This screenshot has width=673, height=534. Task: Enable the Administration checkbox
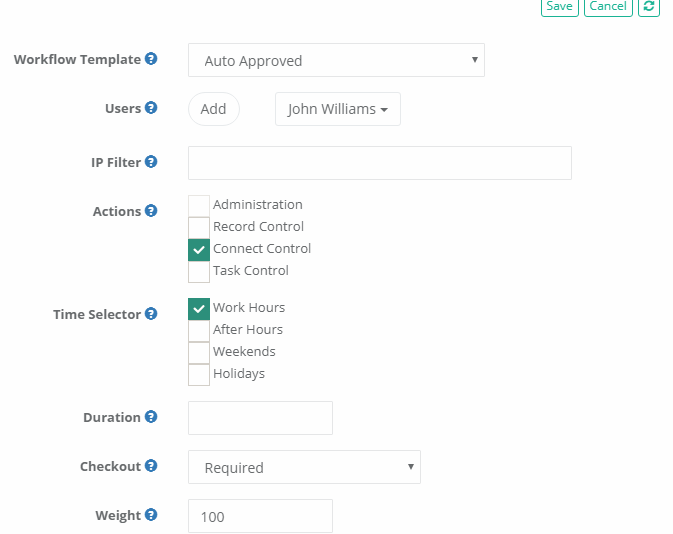[x=199, y=206]
